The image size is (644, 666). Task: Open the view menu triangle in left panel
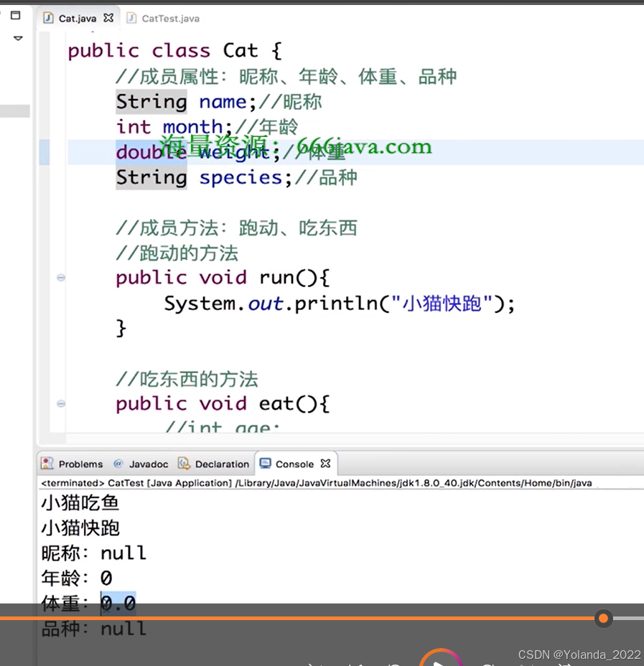(18, 38)
